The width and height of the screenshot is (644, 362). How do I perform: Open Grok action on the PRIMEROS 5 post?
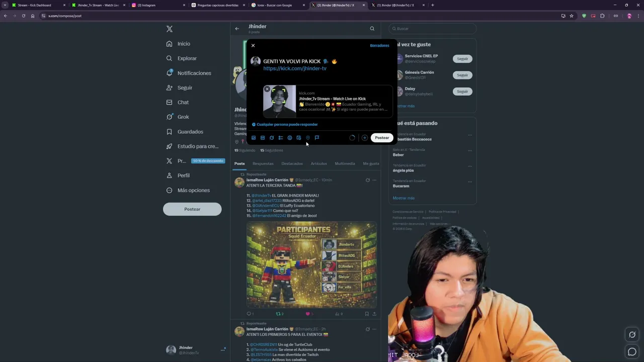point(367,329)
